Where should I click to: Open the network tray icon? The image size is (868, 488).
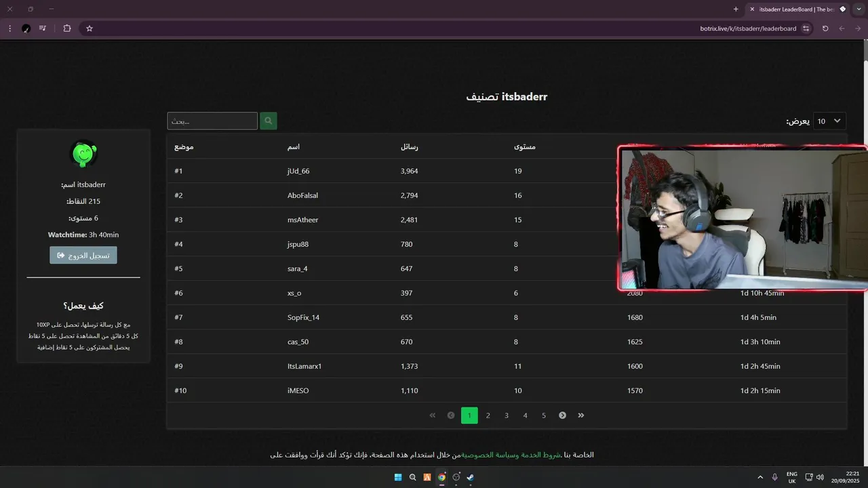809,477
